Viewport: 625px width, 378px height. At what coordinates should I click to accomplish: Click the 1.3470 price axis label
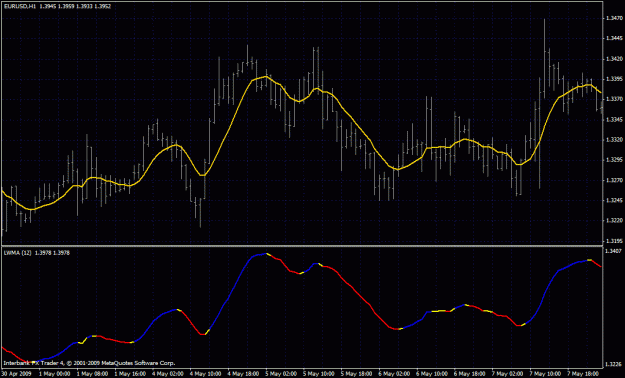(614, 18)
